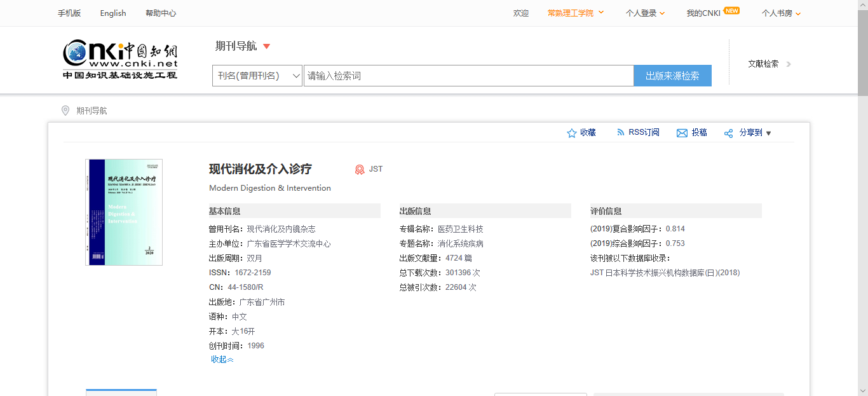Click the Modern Digestion & Intervention subtitle

coord(270,188)
